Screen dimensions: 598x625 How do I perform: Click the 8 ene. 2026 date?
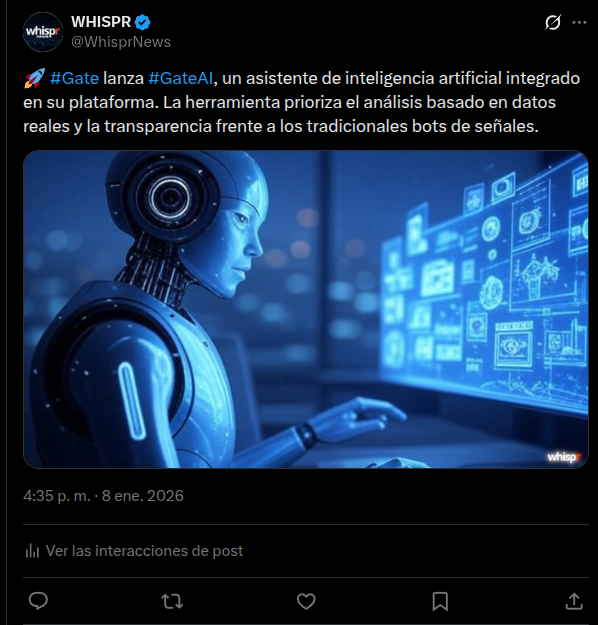[143, 496]
